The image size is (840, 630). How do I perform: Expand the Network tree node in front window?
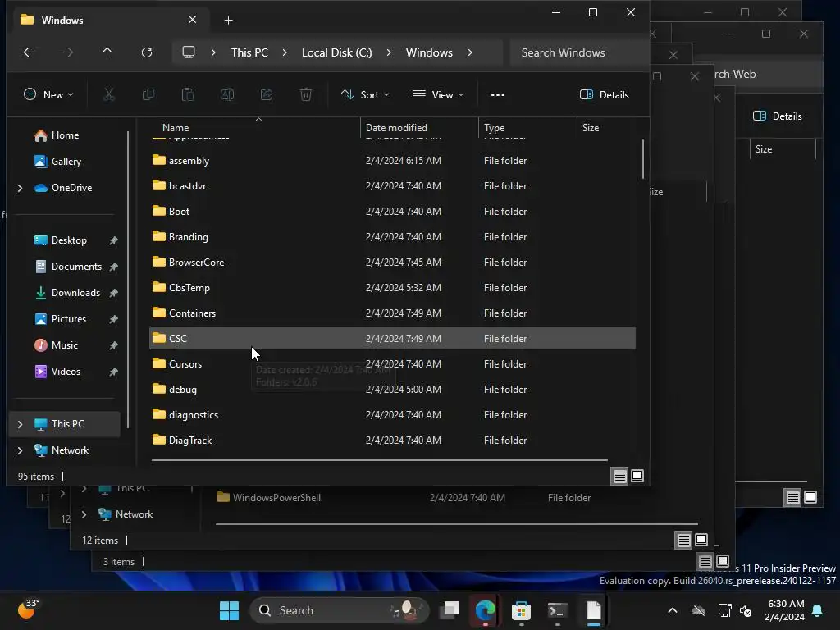(20, 450)
